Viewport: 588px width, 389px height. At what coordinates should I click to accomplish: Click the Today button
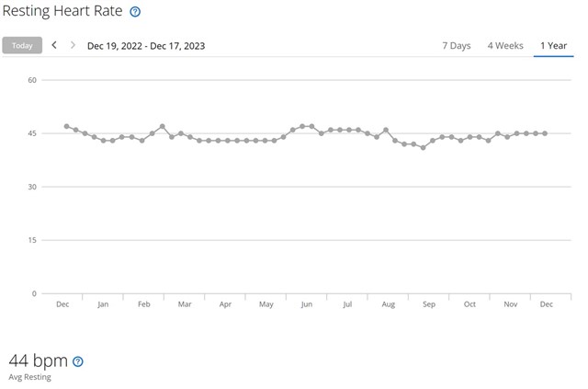click(x=22, y=45)
